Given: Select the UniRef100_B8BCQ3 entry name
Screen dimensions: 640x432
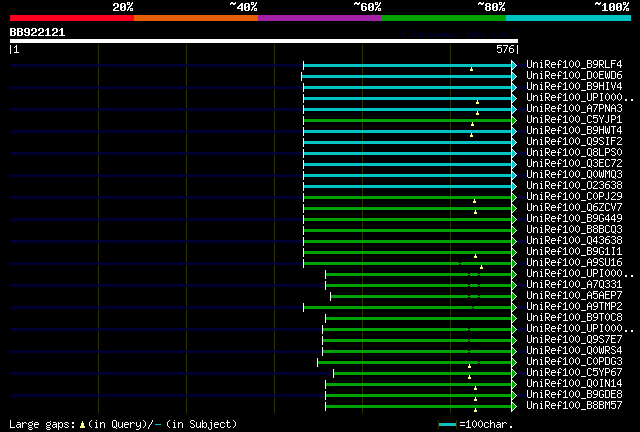Looking at the screenshot, I should point(574,230).
